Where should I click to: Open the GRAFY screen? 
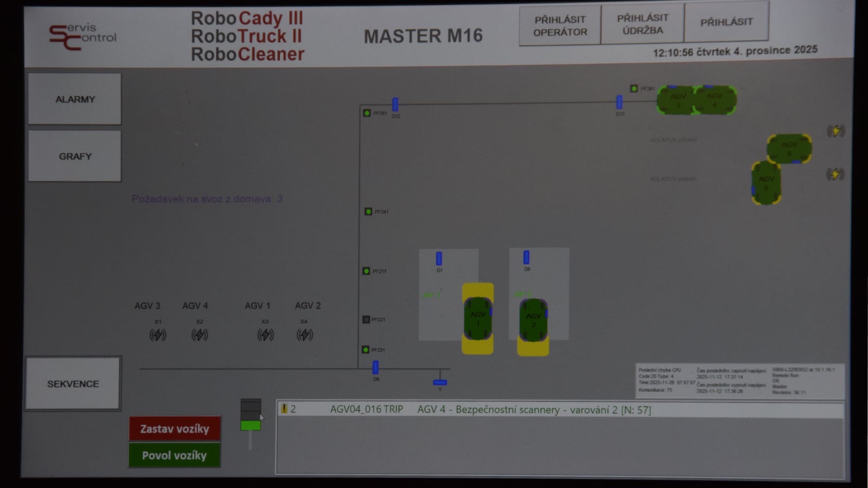pyautogui.click(x=75, y=156)
